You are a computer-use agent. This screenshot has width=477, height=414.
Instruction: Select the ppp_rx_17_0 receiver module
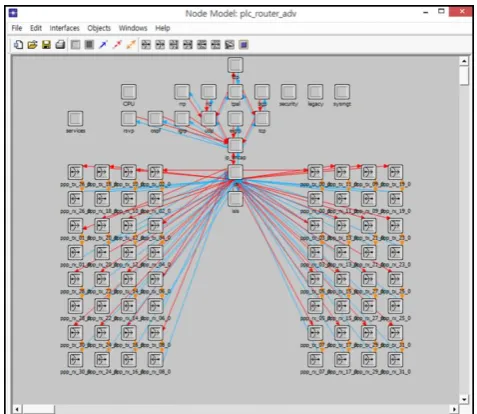tap(342, 359)
